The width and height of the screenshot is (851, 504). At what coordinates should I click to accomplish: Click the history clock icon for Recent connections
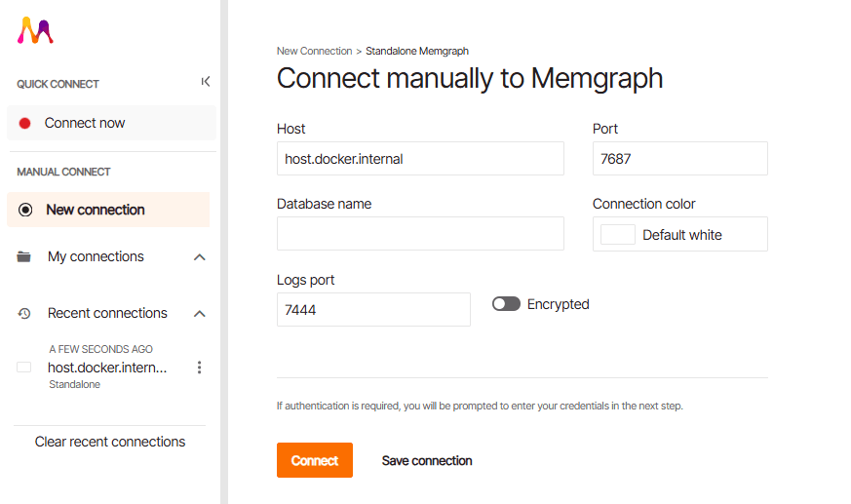(23, 313)
